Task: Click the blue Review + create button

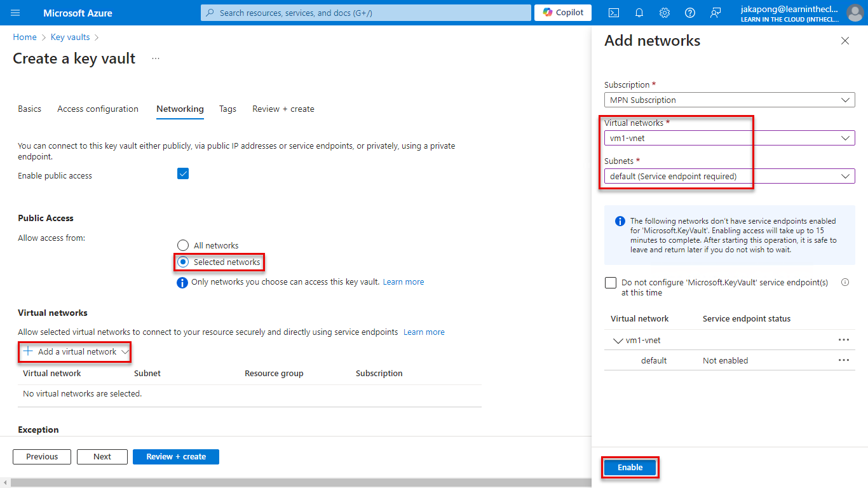Action: pyautogui.click(x=176, y=456)
